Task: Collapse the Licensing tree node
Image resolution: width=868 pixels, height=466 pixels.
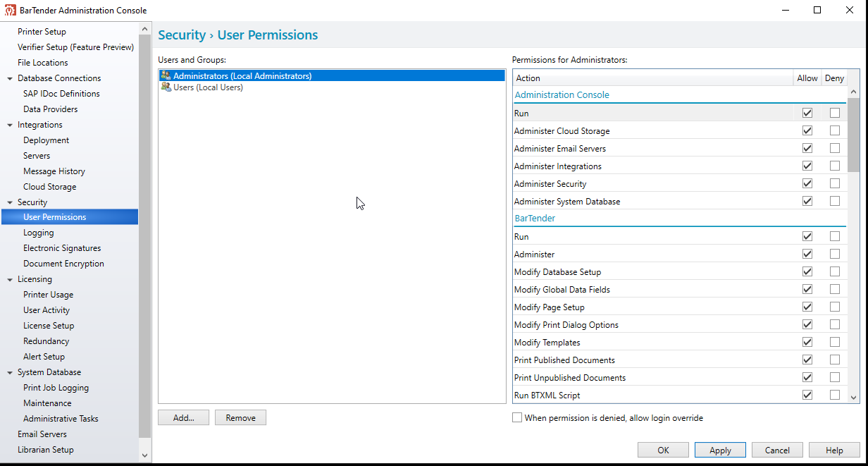Action: (10, 279)
